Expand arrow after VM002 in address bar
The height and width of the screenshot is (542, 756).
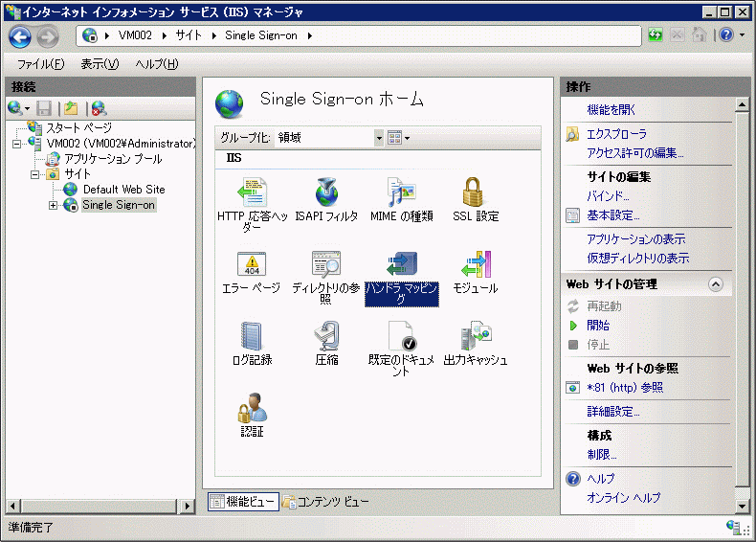pos(165,35)
